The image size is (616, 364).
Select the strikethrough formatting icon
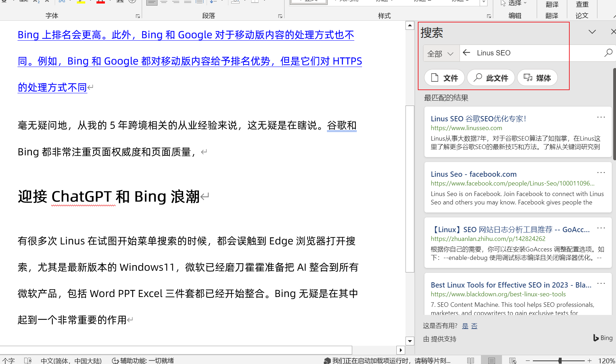tap(24, 1)
